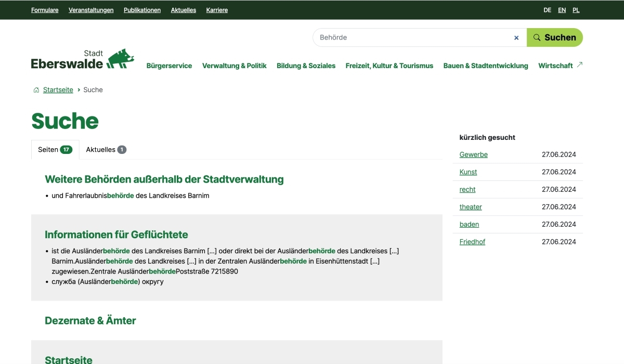The height and width of the screenshot is (364, 624).
Task: Open result 'Informationen für Geflüchtete'
Action: pyautogui.click(x=116, y=235)
